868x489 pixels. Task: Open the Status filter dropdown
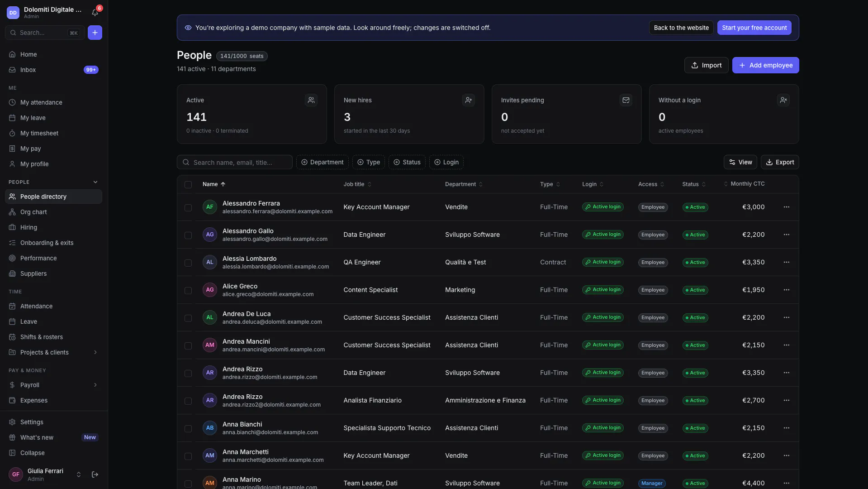[407, 162]
